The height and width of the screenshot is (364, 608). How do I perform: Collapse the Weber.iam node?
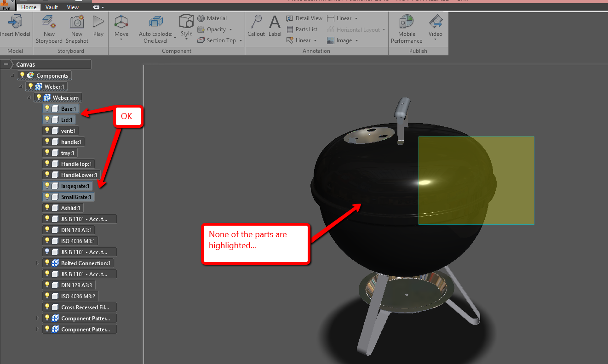[29, 97]
